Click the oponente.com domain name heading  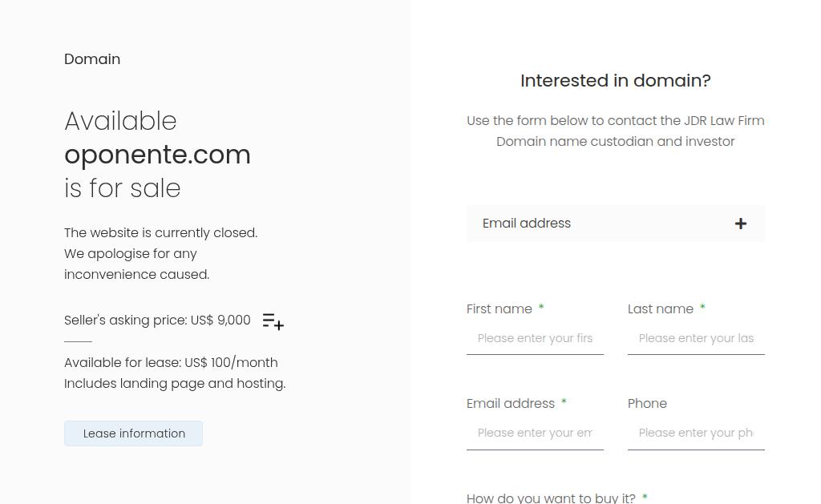157,155
